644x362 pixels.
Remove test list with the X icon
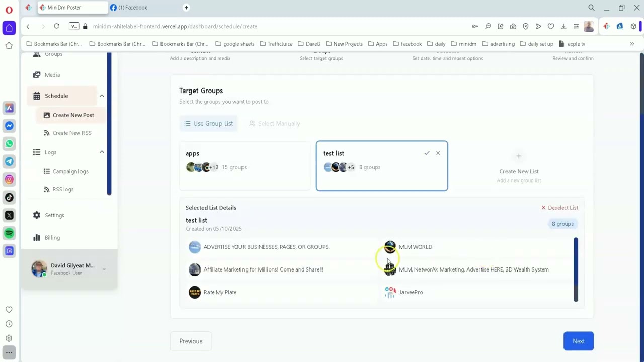point(438,153)
